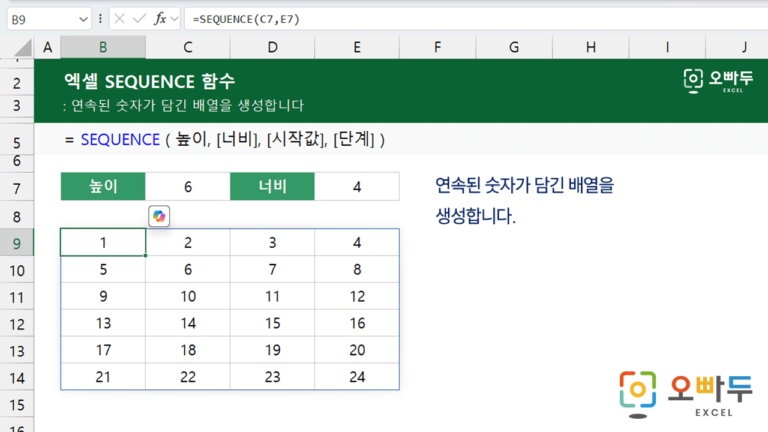Viewport: 768px width, 432px height.
Task: Open the Name Box dropdown arrow
Action: click(83, 20)
